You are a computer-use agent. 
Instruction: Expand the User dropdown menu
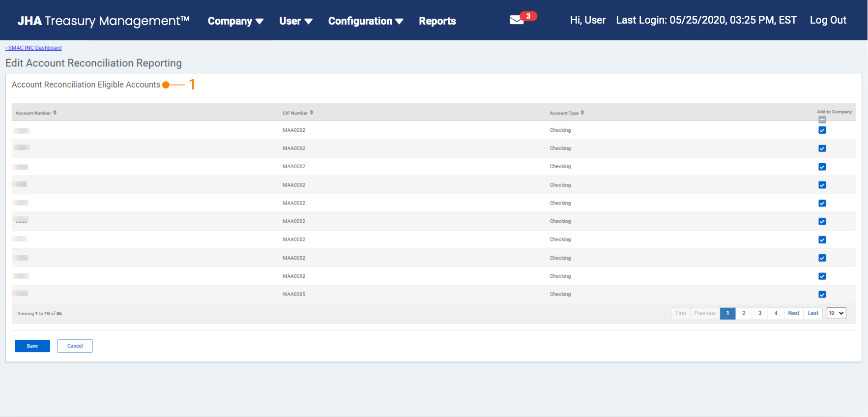[x=295, y=21]
